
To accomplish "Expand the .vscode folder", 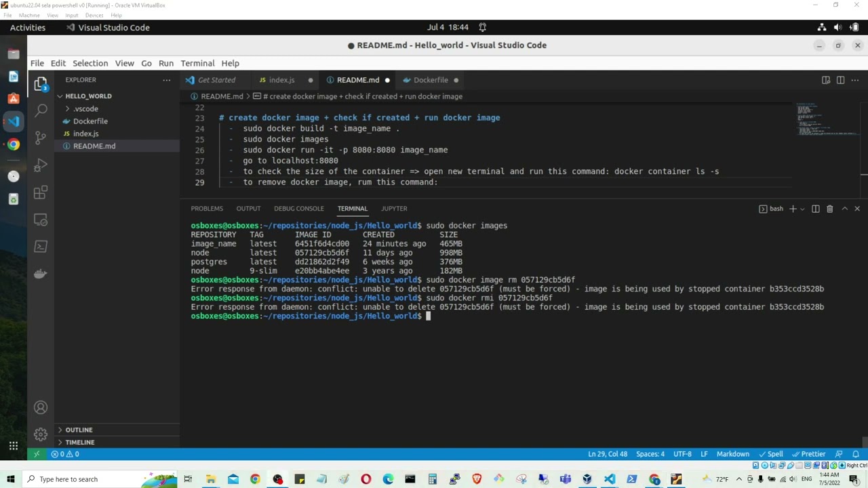I will tap(86, 108).
